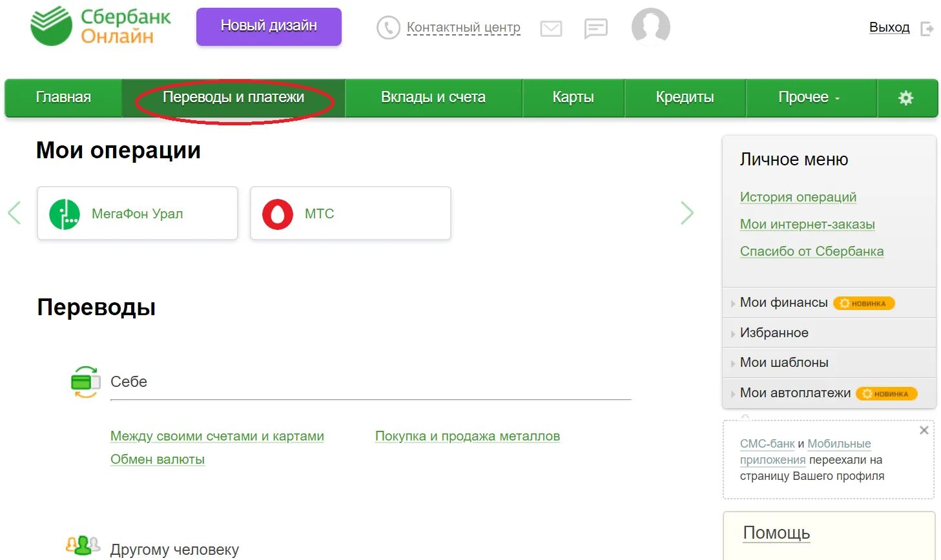Open the Помощь link
The image size is (941, 560).
coord(776,533)
